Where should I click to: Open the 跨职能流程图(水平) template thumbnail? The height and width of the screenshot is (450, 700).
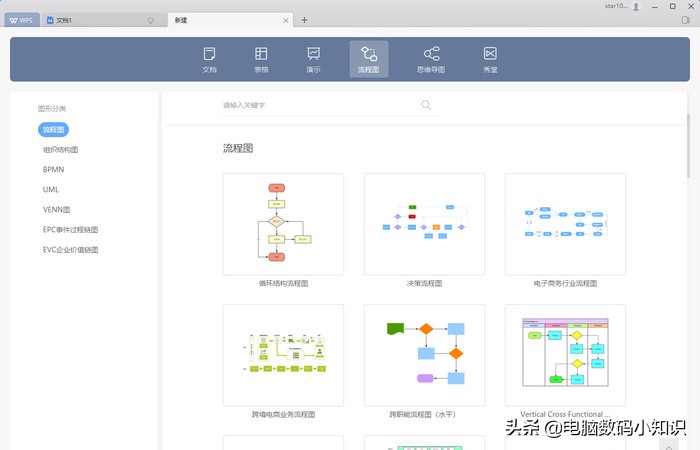(x=425, y=355)
